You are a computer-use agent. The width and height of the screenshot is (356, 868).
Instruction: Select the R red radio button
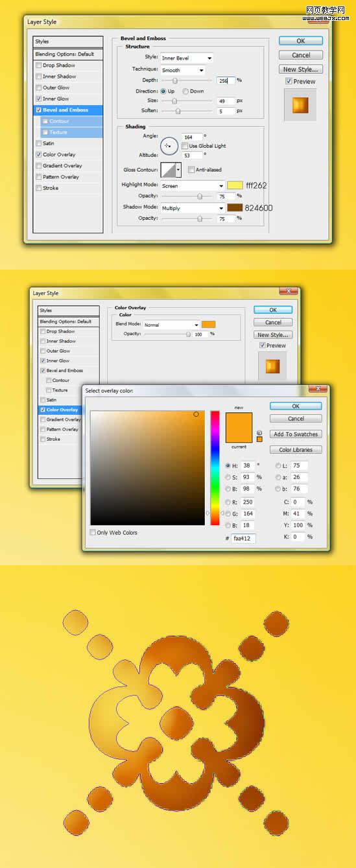228,502
